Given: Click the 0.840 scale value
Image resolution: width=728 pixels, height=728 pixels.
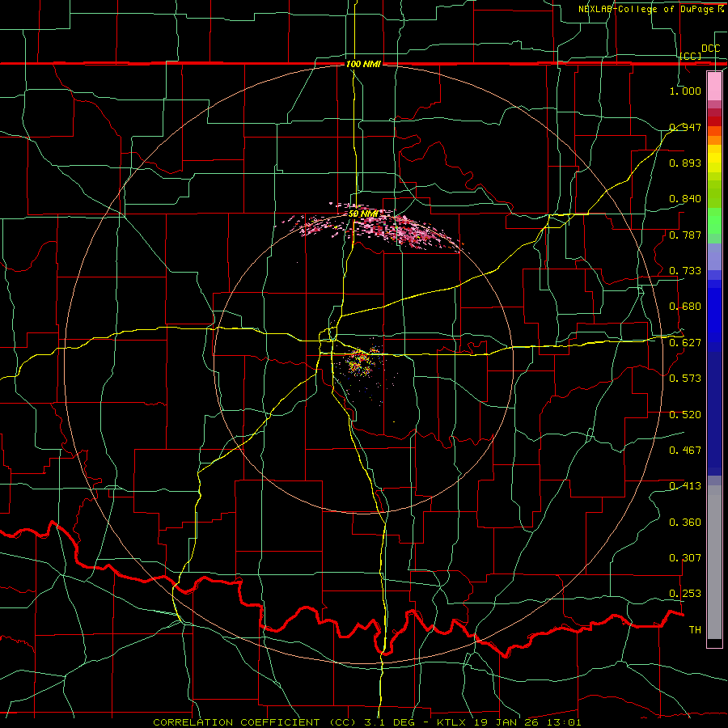Looking at the screenshot, I should [685, 199].
